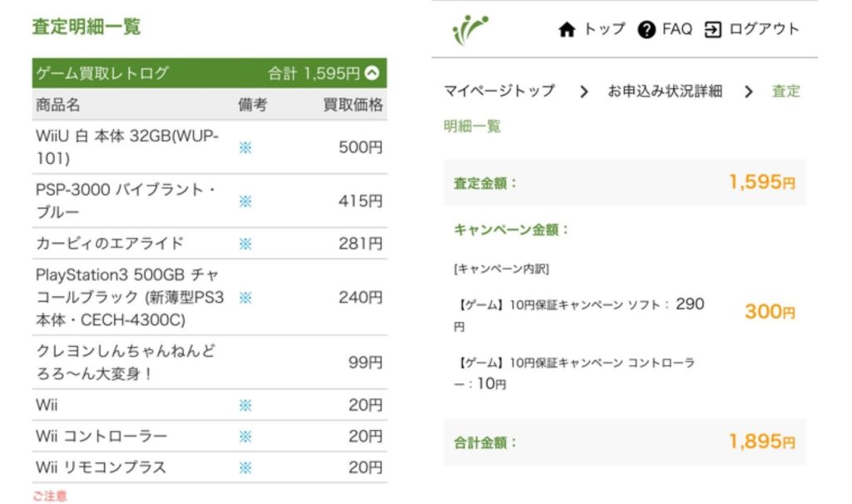Click the ※ note for PlayStation3 500GB
Screen dimensions: 852x504
[x=245, y=298]
